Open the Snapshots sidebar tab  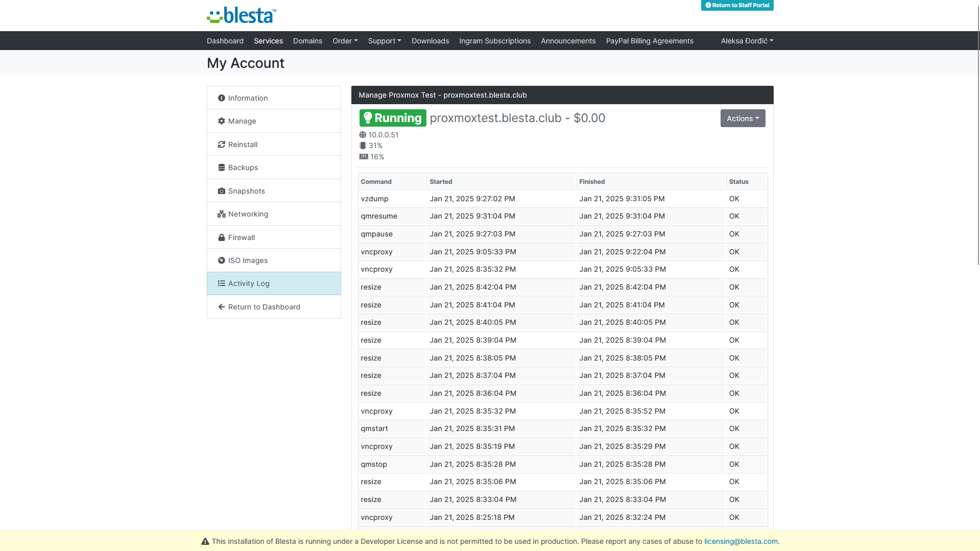274,191
